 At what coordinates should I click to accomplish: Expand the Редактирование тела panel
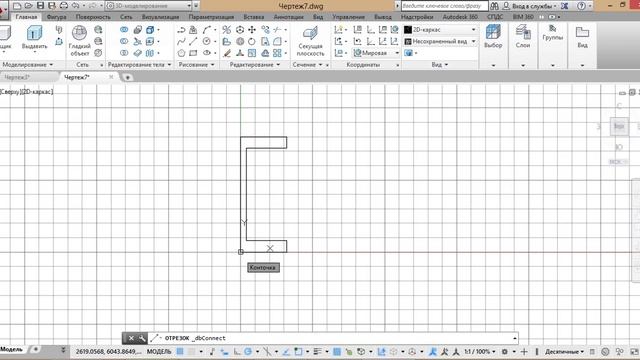pyautogui.click(x=139, y=64)
